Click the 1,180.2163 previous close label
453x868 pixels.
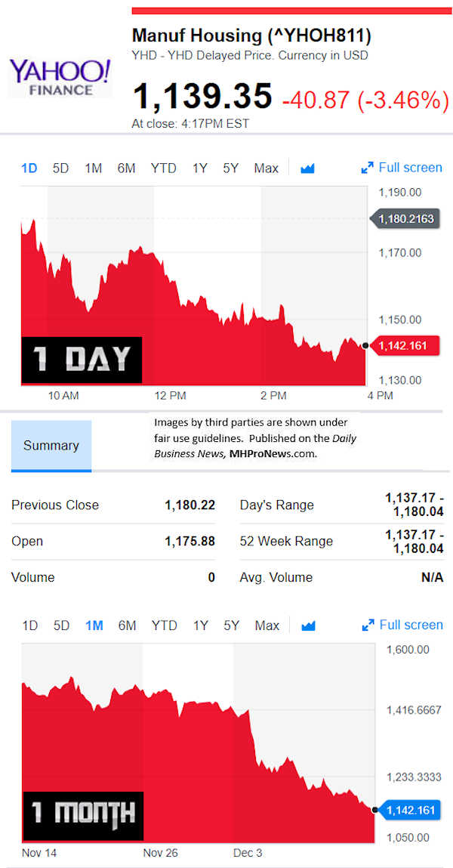pyautogui.click(x=406, y=219)
